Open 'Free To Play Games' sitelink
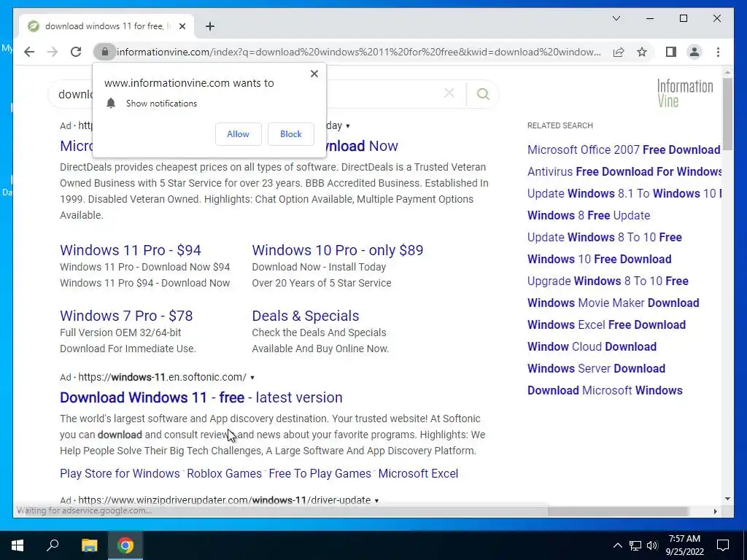Image resolution: width=747 pixels, height=560 pixels. click(x=320, y=473)
